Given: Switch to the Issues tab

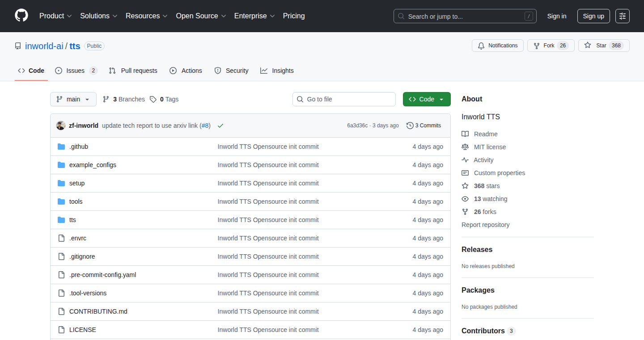Looking at the screenshot, I should click(x=76, y=71).
